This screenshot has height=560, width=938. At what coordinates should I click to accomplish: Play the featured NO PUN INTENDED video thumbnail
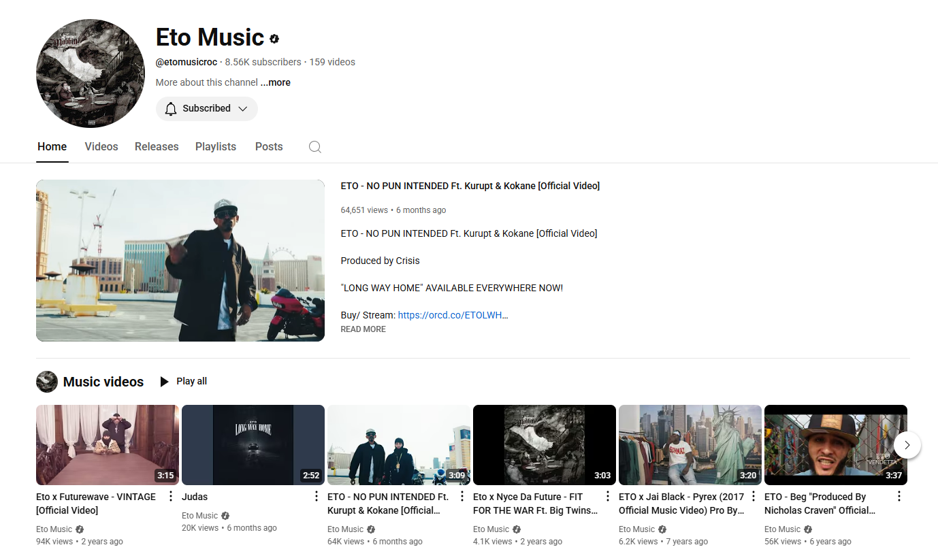pyautogui.click(x=180, y=261)
